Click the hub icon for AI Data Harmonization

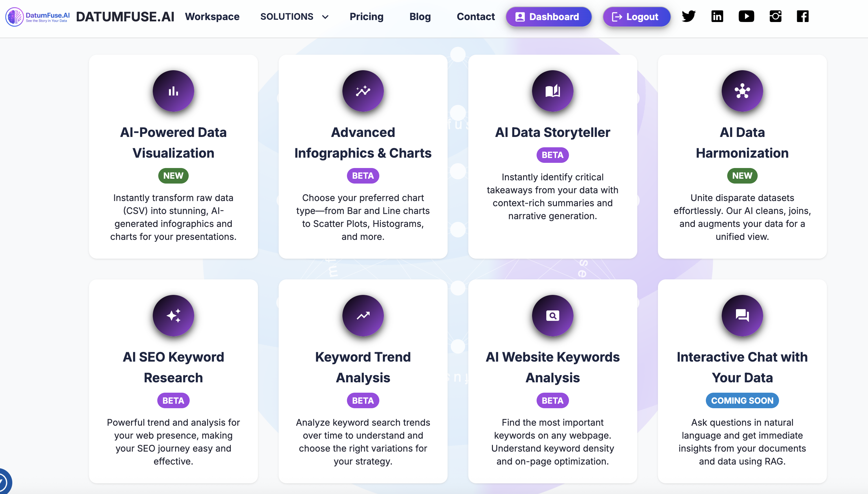pos(742,91)
